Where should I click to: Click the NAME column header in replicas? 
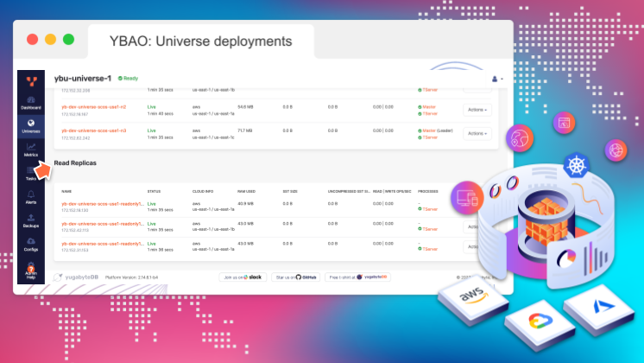coord(66,192)
